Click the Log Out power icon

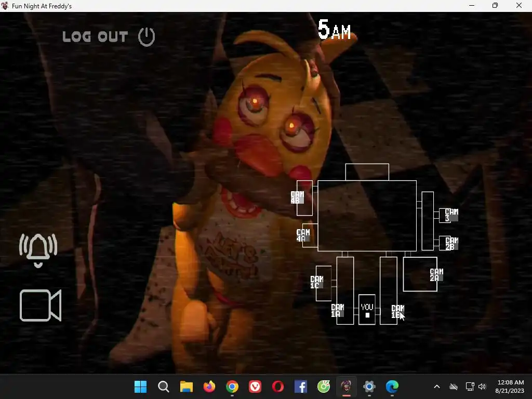point(147,37)
